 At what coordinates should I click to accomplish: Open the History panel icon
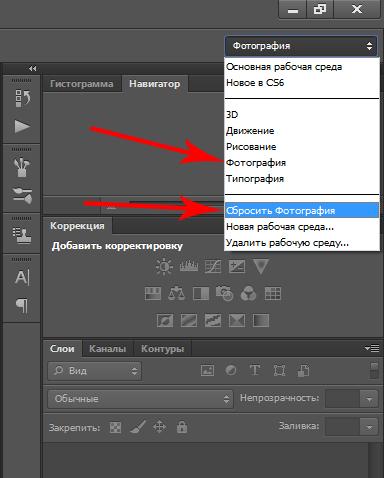[x=22, y=98]
